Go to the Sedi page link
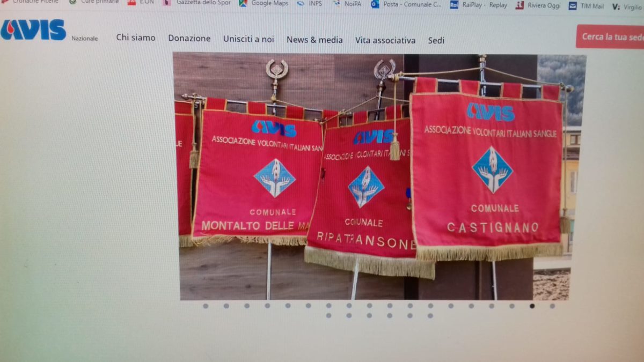Screen dimensions: 644x362 436,40
